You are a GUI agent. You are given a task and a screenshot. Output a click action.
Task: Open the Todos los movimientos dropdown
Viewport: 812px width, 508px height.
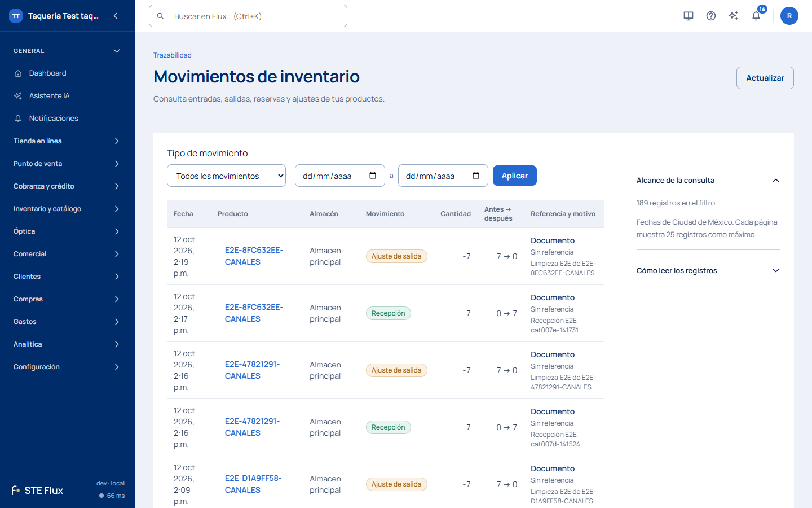click(226, 176)
